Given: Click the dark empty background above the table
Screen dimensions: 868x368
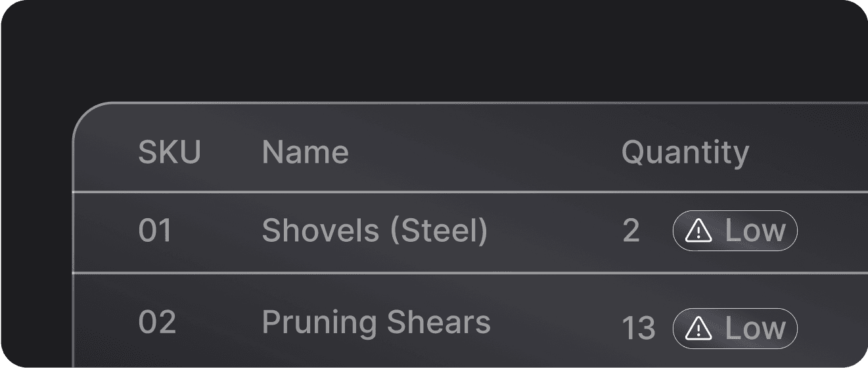Looking at the screenshot, I should 434,49.
